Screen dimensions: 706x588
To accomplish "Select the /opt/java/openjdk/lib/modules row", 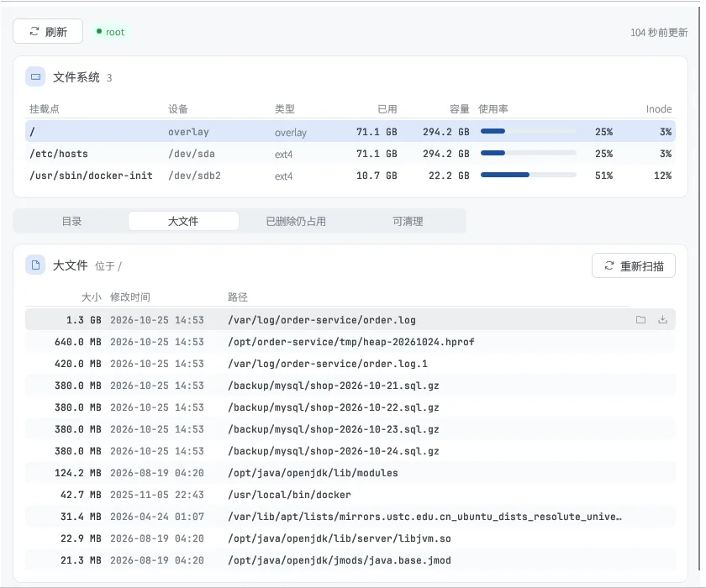I will coord(350,473).
